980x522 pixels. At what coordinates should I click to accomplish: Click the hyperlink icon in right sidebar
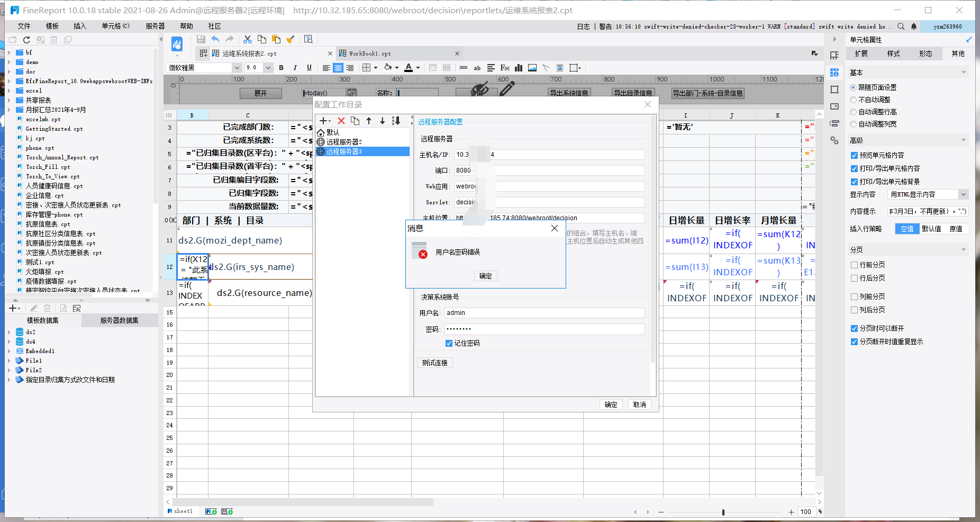pos(834,140)
